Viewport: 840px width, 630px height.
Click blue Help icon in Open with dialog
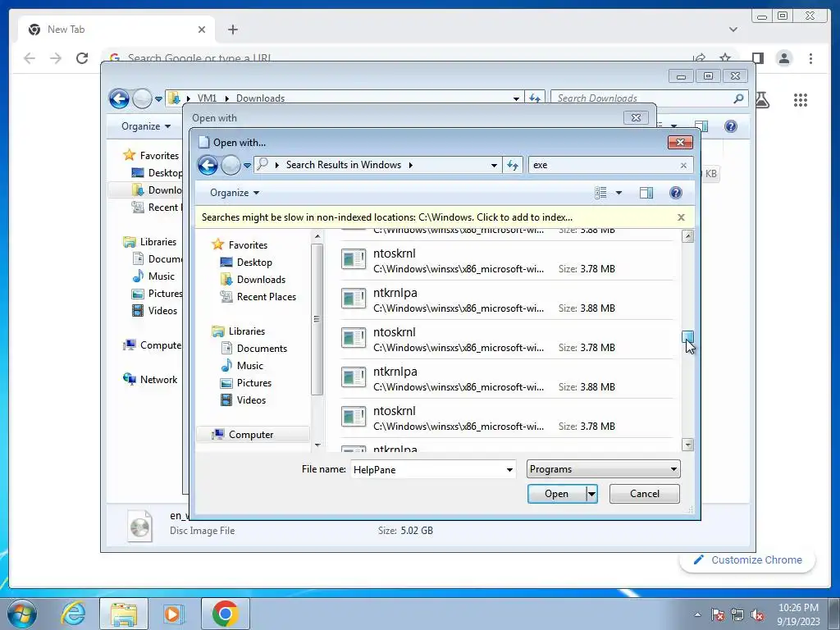tap(676, 193)
